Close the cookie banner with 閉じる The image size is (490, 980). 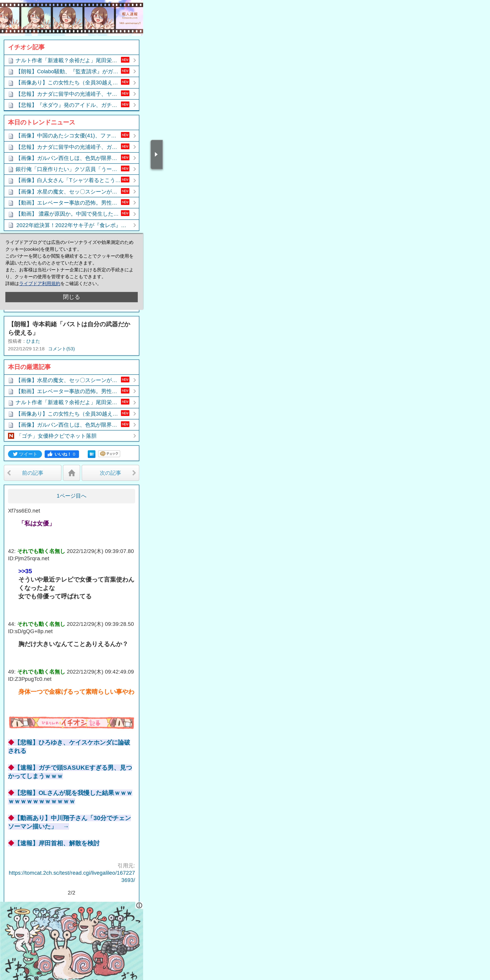[71, 297]
